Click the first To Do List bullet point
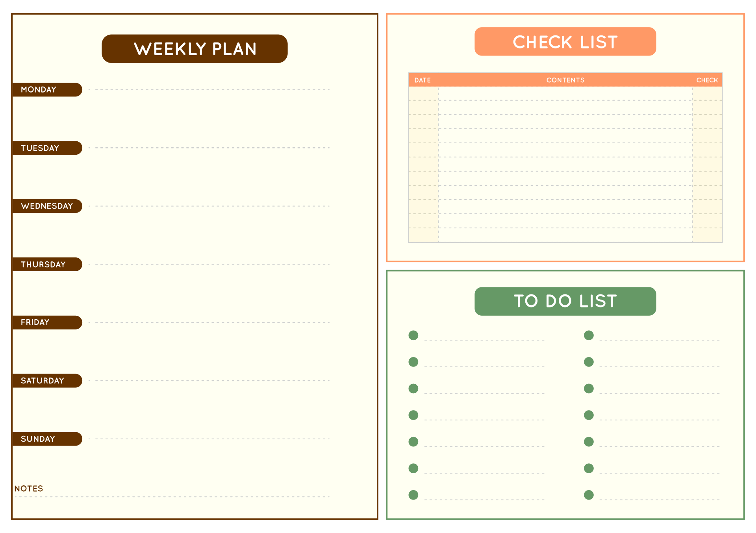 coord(413,335)
